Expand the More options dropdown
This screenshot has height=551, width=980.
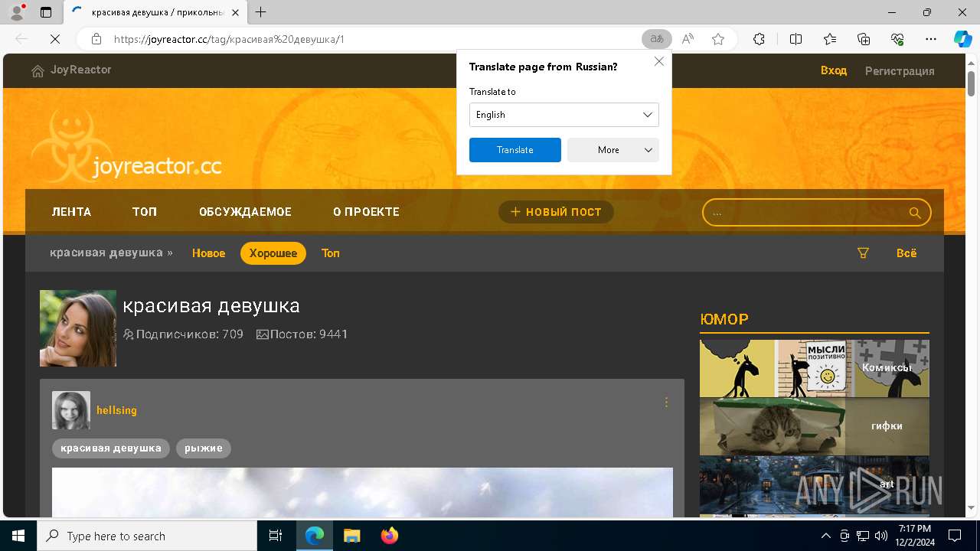tap(613, 150)
